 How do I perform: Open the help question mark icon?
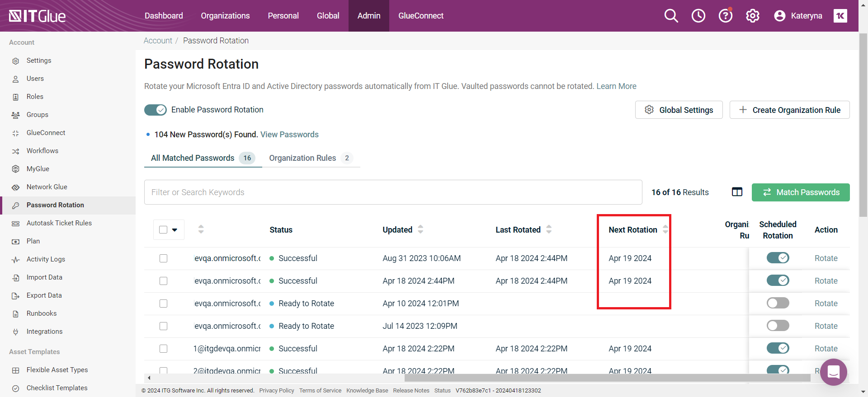[x=725, y=16]
